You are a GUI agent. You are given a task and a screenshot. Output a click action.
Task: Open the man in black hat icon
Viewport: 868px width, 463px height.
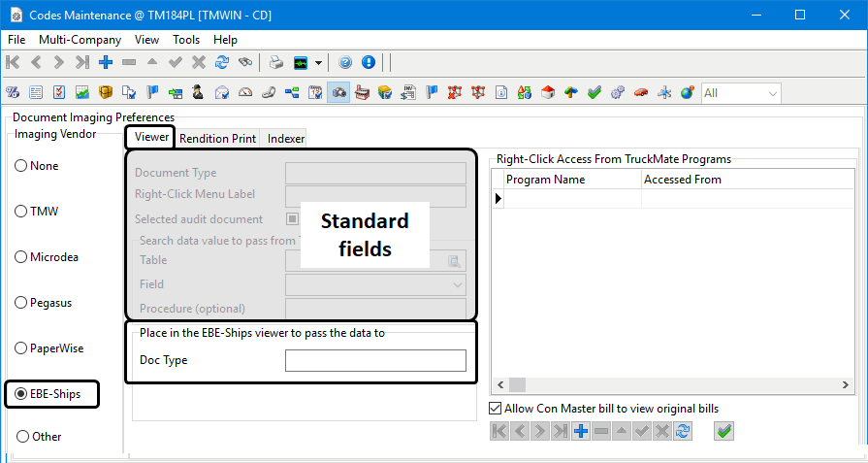coord(198,93)
